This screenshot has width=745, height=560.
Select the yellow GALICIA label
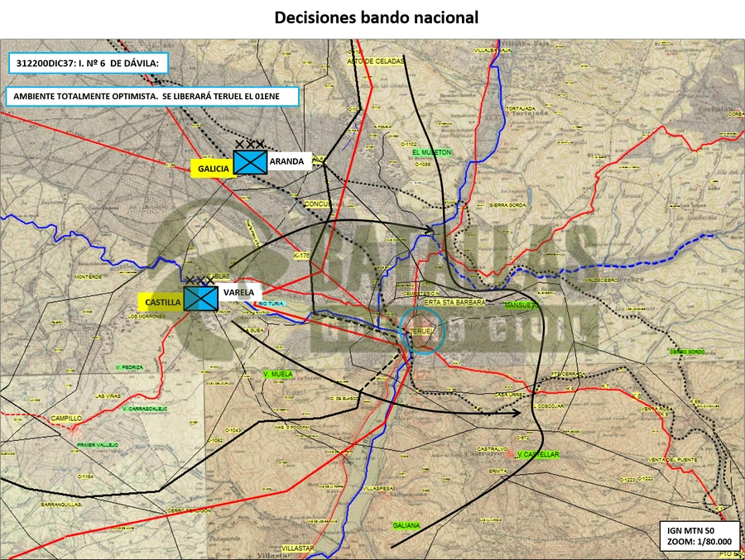coord(214,169)
